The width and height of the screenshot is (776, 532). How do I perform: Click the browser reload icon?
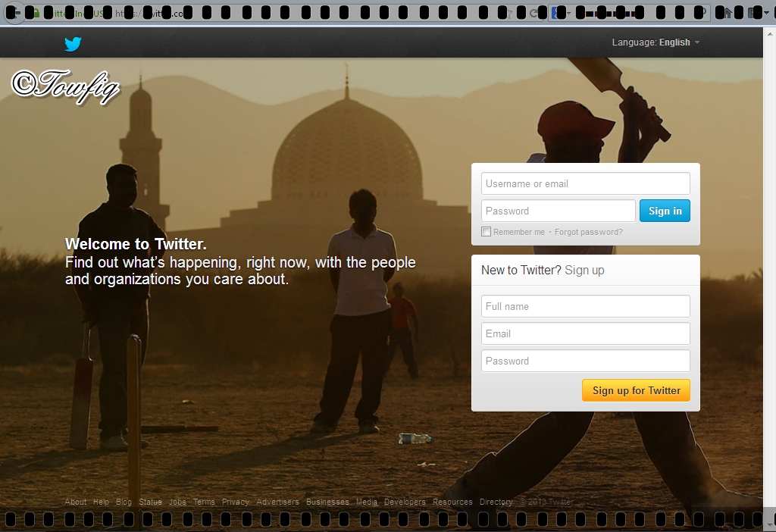click(533, 14)
